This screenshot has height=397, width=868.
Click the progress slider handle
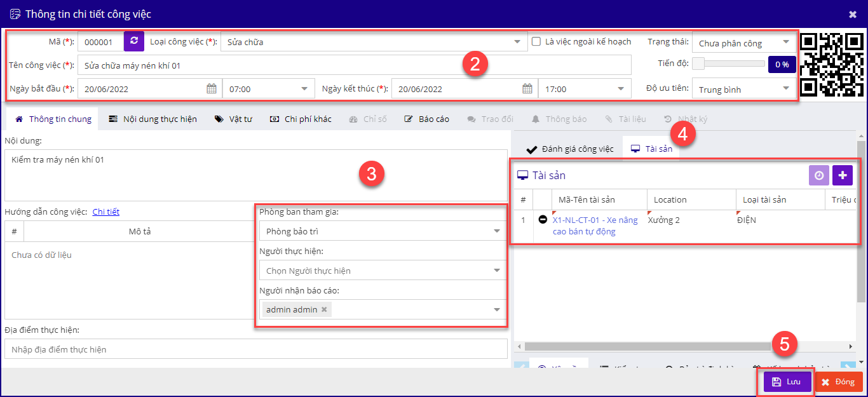(x=698, y=64)
